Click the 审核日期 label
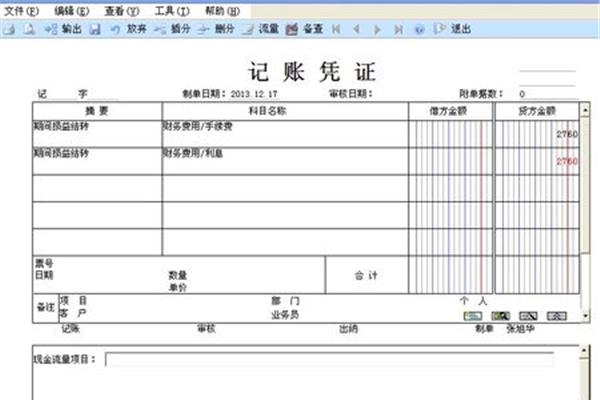The height and width of the screenshot is (400, 600). (351, 94)
